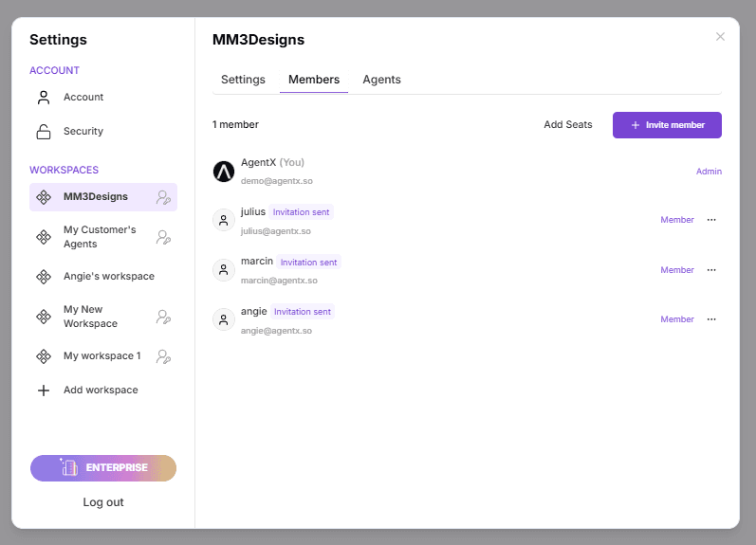Close the settings dialog with X
The width and height of the screenshot is (756, 545).
720,37
